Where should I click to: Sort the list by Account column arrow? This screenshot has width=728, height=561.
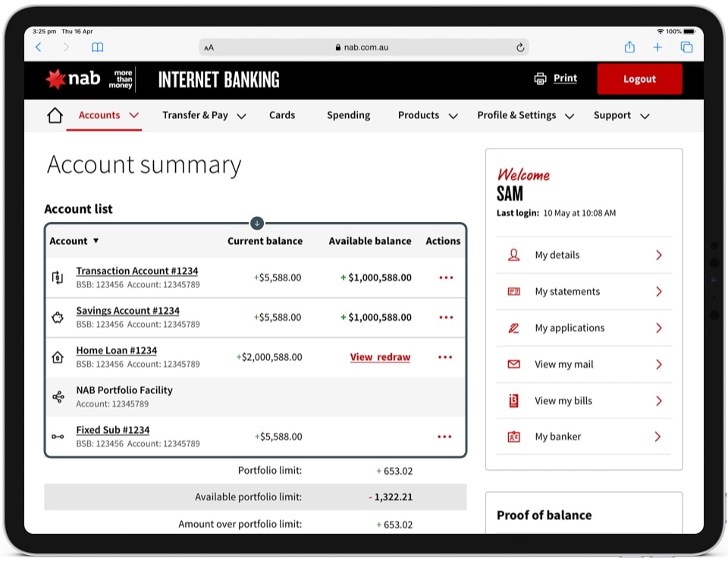pos(96,241)
